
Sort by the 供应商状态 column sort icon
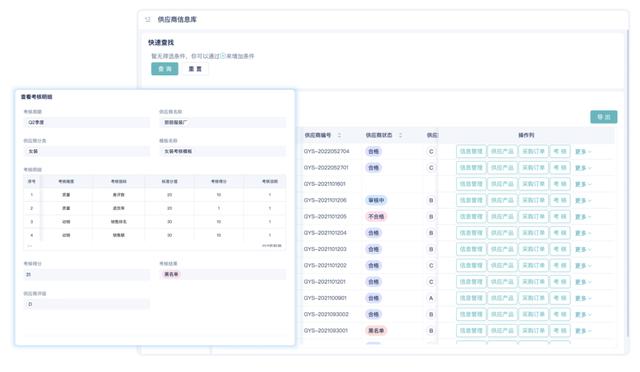400,135
